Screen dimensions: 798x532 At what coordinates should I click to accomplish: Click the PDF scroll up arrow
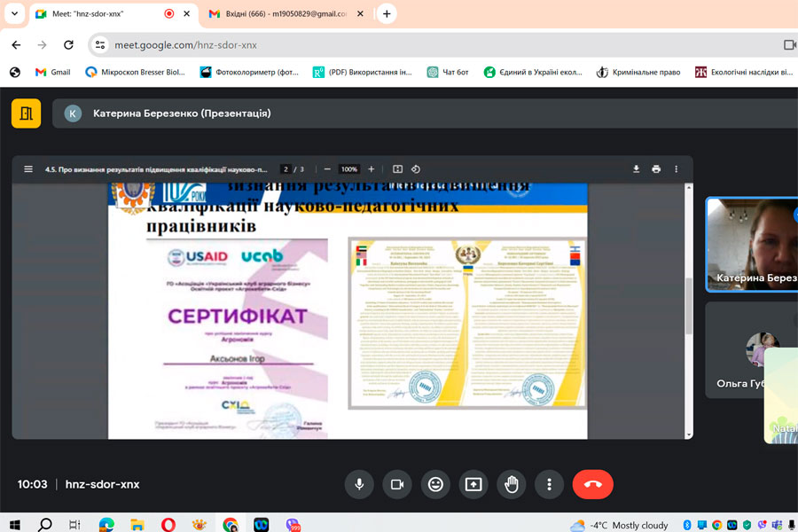[x=689, y=188]
